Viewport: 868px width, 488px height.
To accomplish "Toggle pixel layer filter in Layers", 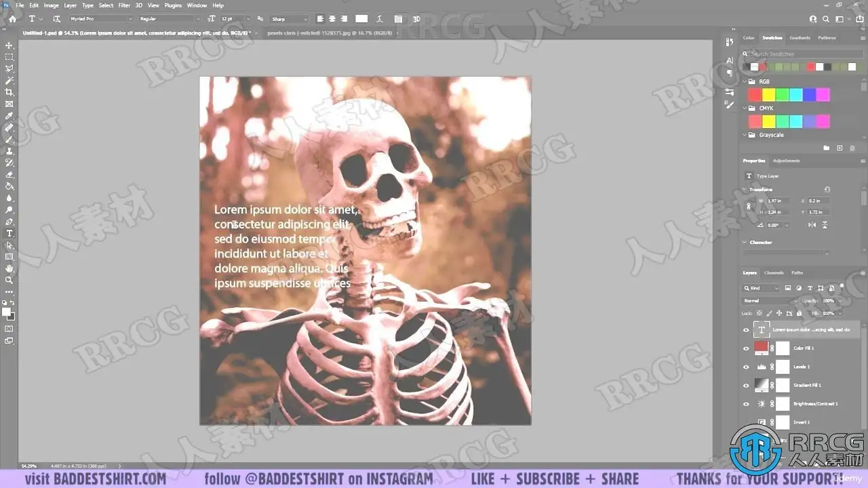I will point(788,288).
